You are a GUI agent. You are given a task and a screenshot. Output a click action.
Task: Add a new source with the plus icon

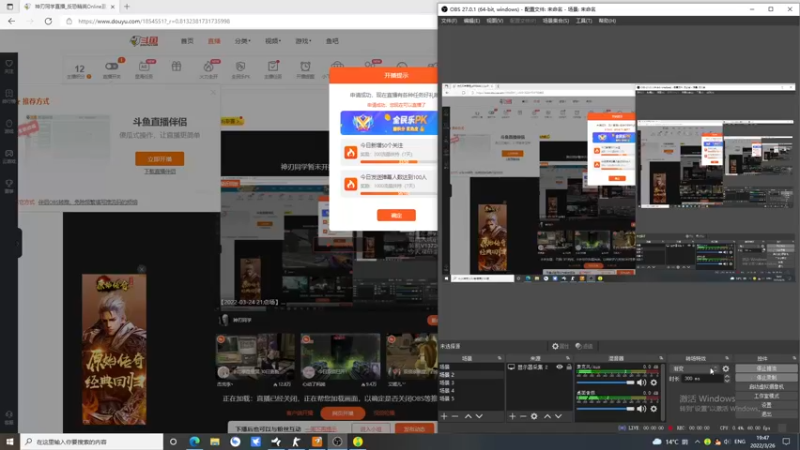512,416
